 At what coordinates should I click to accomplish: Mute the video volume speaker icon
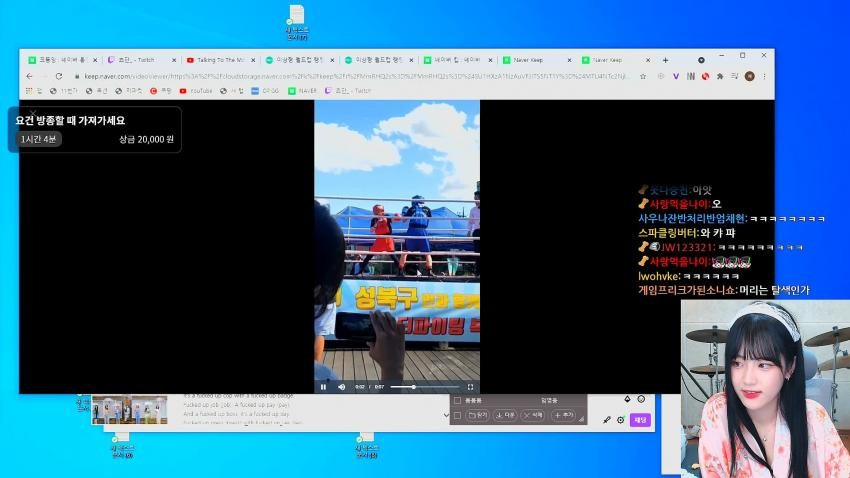pyautogui.click(x=342, y=387)
